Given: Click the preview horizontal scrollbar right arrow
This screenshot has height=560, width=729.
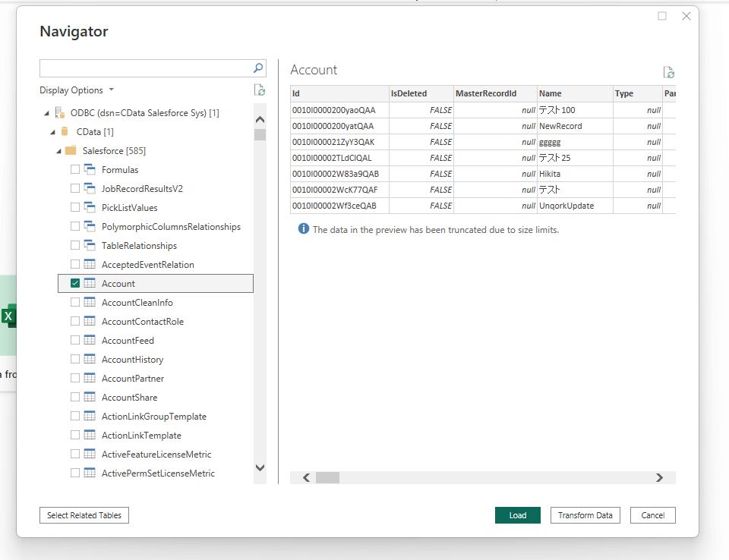Looking at the screenshot, I should pos(659,478).
